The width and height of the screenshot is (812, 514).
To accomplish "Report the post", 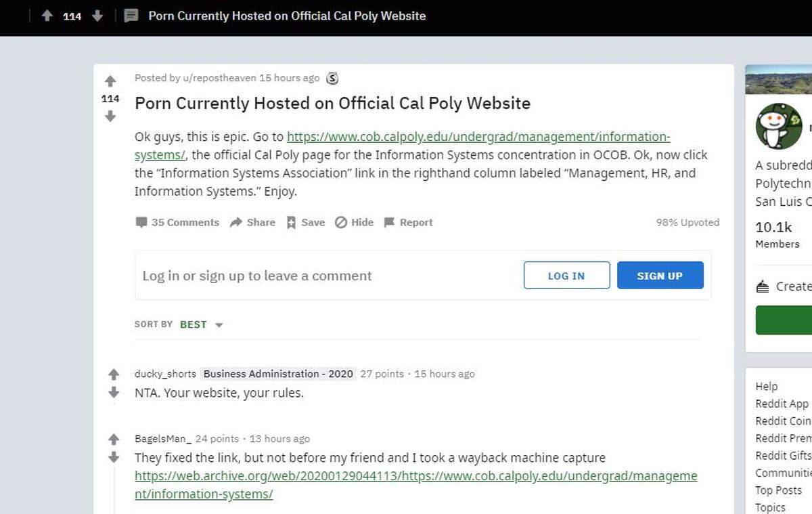I will [408, 222].
